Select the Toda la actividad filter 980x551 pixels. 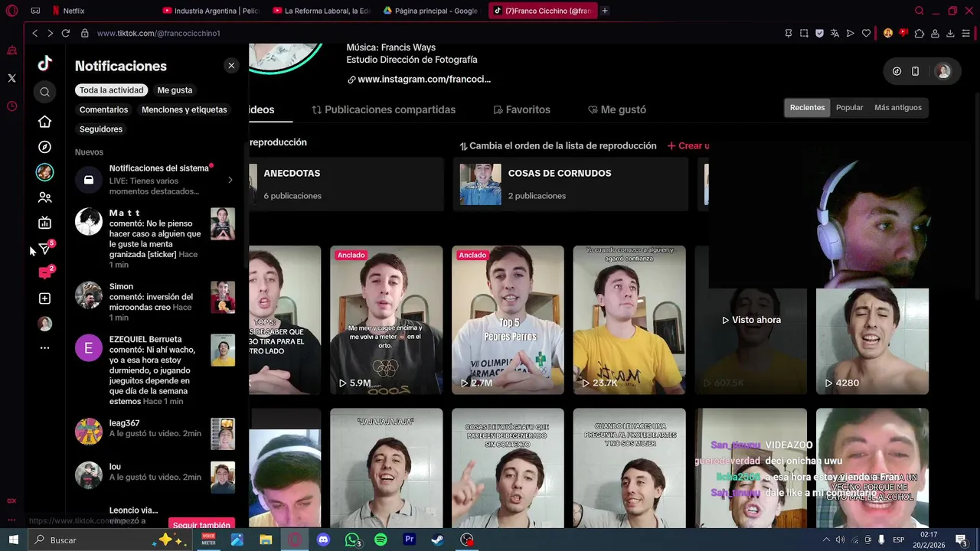tap(112, 90)
